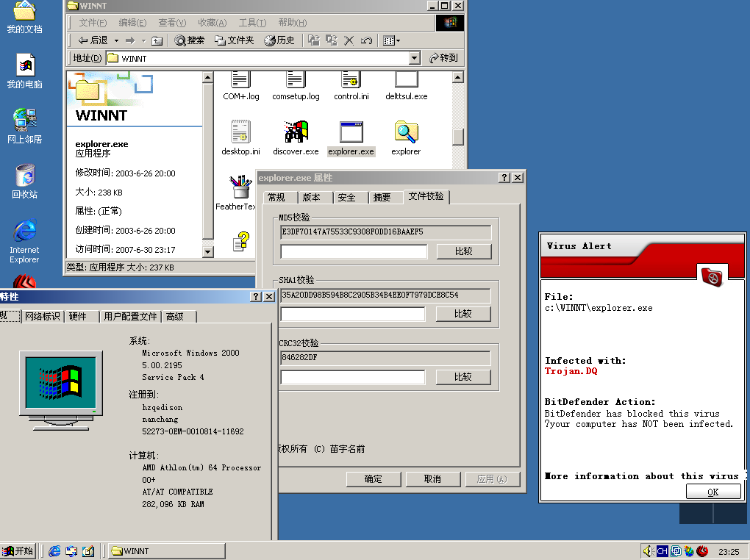Viewport: 750px width, 560px height.
Task: Open the 帮助(H) menu
Action: click(292, 23)
